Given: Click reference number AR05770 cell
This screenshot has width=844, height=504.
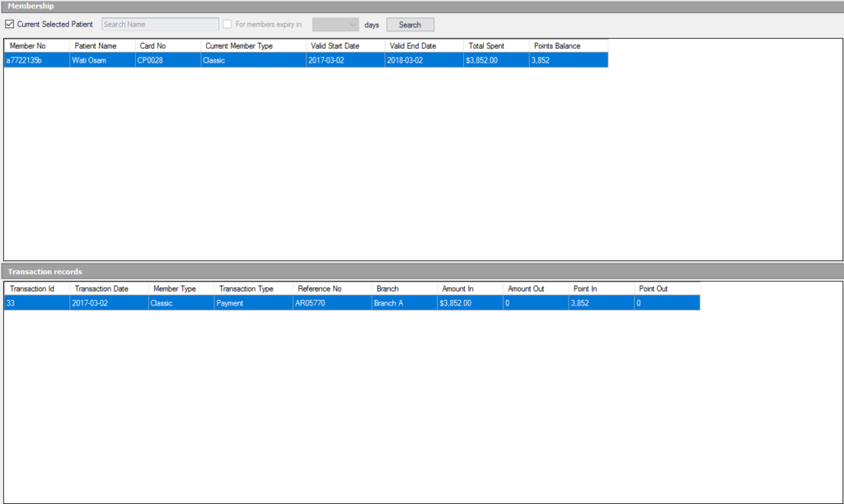Looking at the screenshot, I should coord(332,303).
